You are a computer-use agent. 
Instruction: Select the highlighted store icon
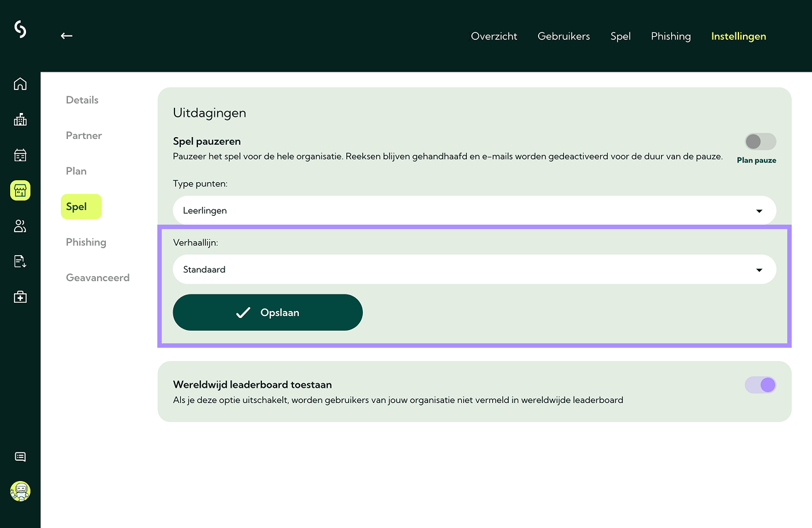20,190
